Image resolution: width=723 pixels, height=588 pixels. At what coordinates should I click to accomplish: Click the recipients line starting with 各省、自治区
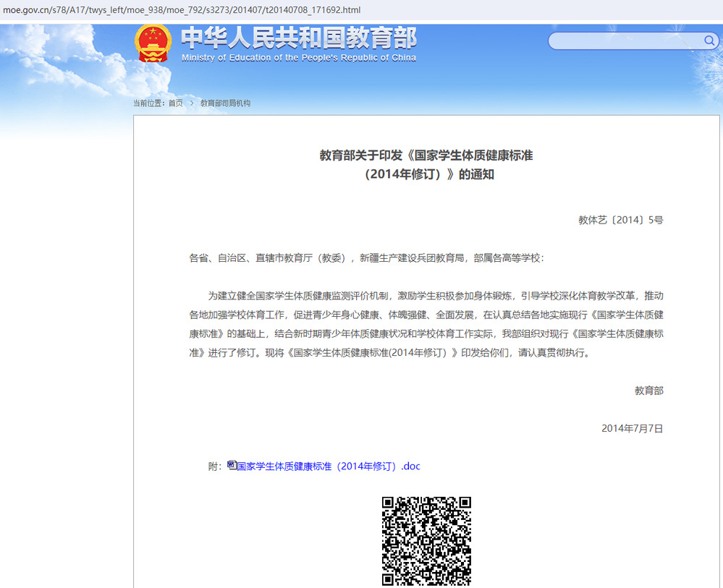[366, 258]
